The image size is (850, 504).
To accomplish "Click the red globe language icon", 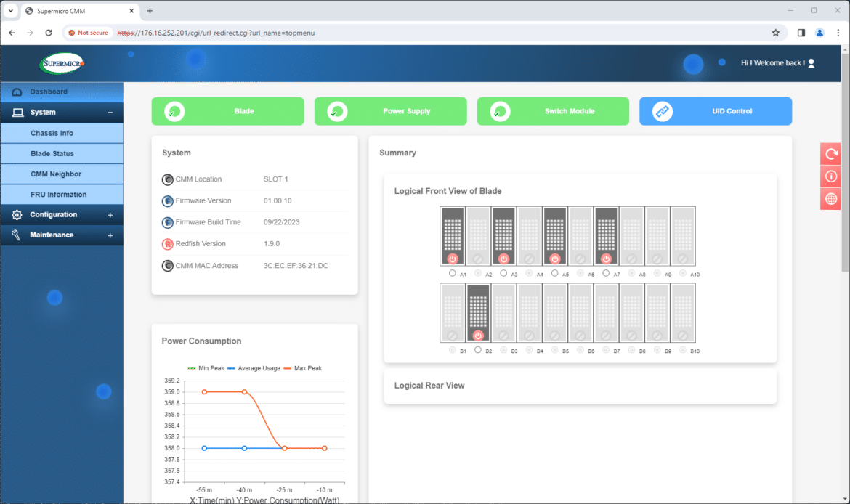I will click(x=830, y=199).
